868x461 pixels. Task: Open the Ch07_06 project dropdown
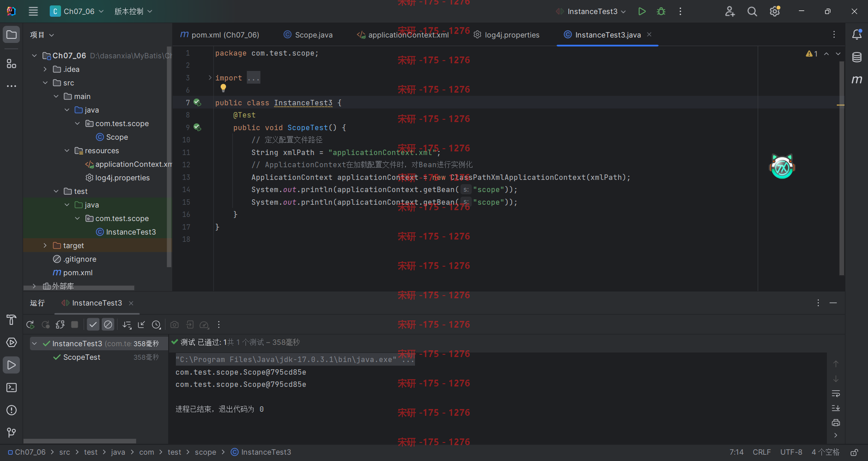tap(77, 11)
